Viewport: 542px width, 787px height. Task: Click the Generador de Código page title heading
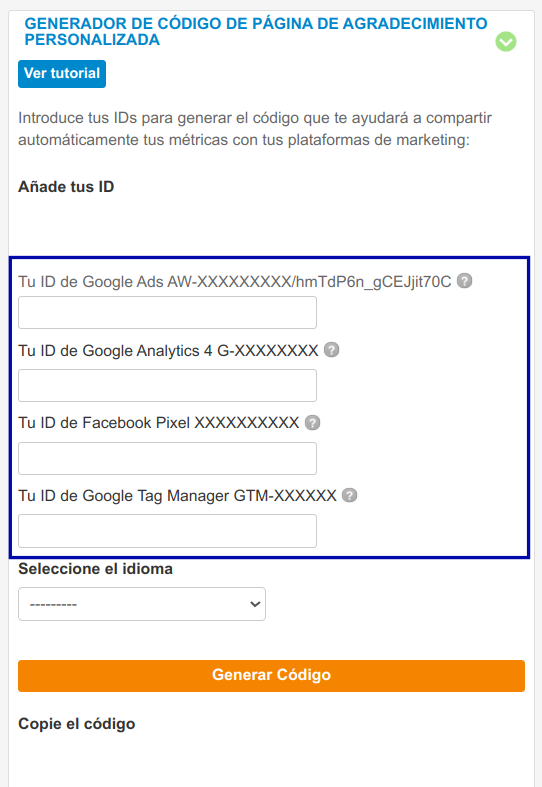(x=256, y=31)
